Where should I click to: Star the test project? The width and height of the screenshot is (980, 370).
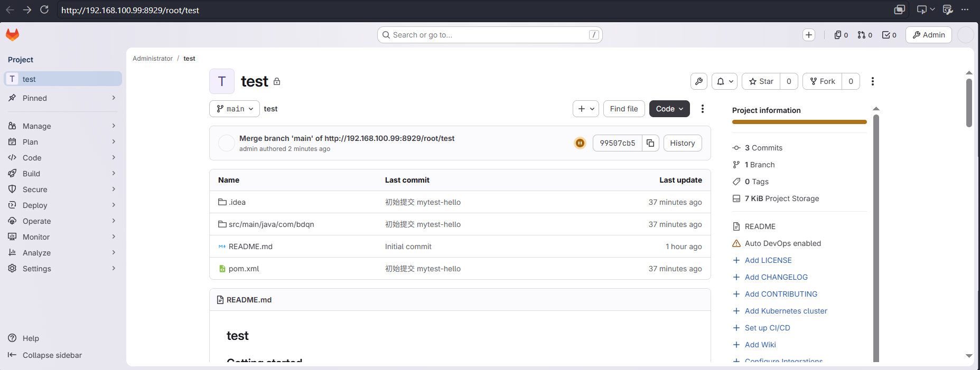[761, 81]
